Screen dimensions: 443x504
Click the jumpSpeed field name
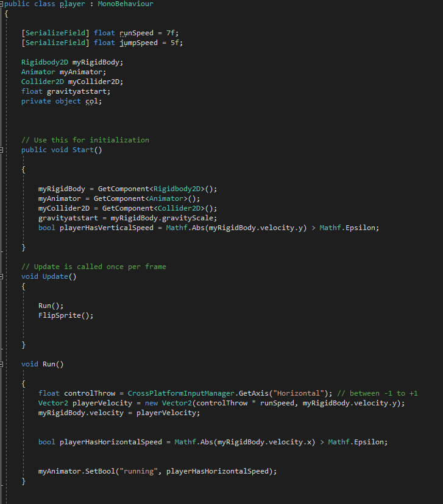point(139,43)
